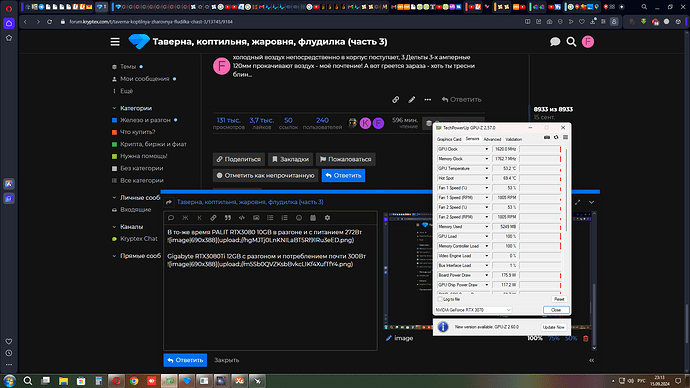
Task: Delete uploaded image with red trash icon
Action: (586, 338)
